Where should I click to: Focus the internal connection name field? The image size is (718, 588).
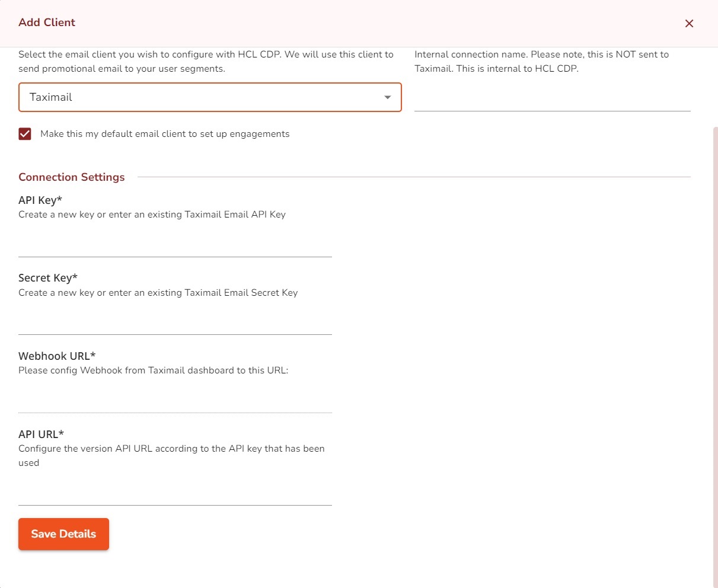coord(552,100)
